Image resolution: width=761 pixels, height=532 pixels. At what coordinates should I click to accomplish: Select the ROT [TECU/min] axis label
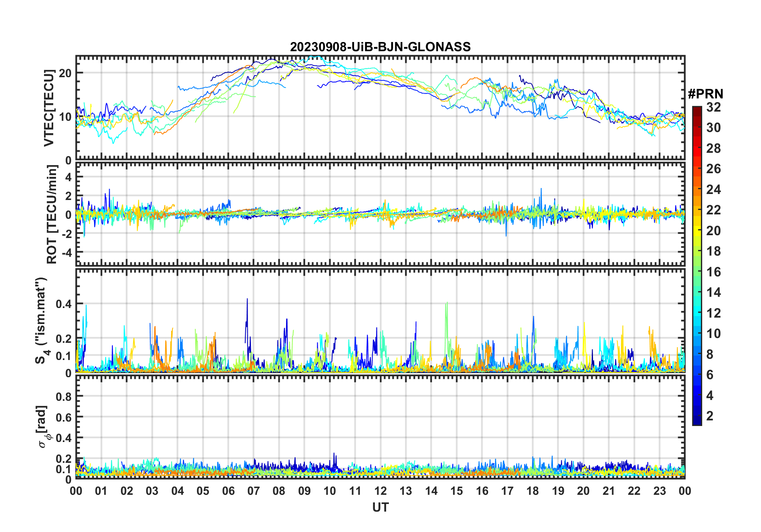tap(52, 214)
